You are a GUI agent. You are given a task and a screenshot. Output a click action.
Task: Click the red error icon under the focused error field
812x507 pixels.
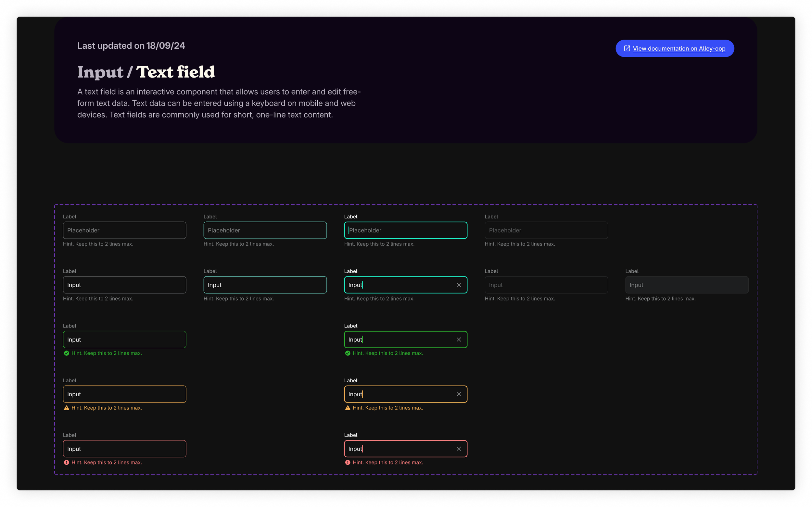[348, 463]
